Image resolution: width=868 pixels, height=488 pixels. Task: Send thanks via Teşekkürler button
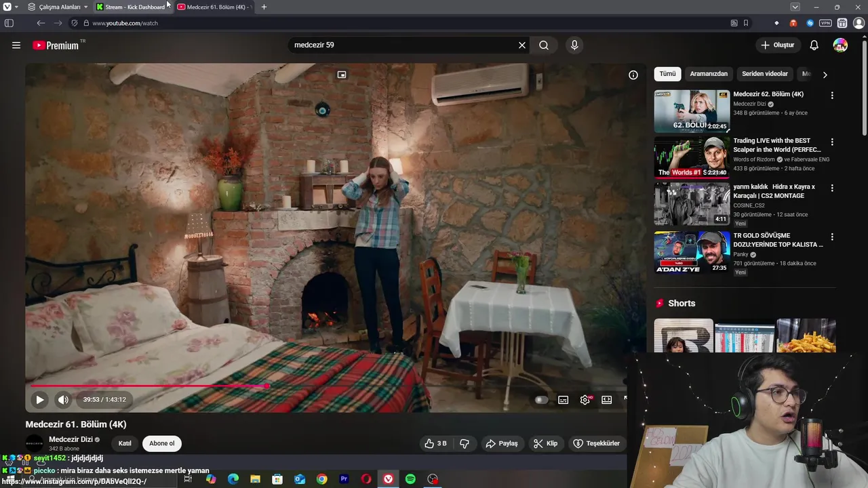597,443
